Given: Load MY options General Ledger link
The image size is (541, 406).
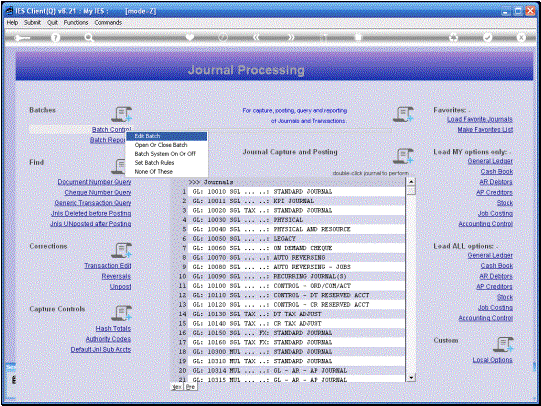Looking at the screenshot, I should click(x=490, y=161).
